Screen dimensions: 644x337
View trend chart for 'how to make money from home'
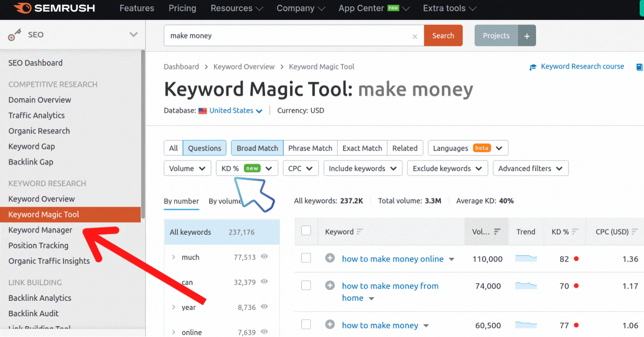tap(526, 286)
